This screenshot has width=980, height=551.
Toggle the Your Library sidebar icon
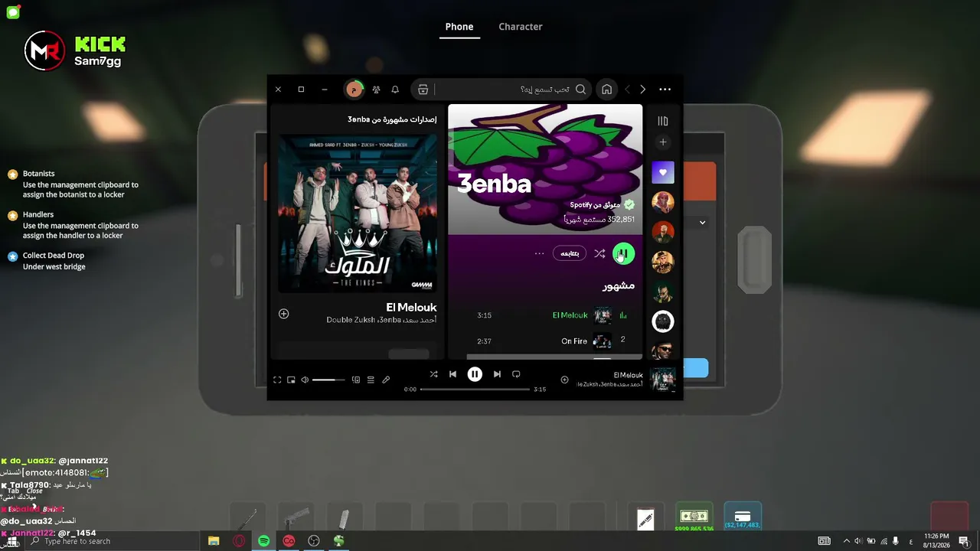[x=663, y=121]
